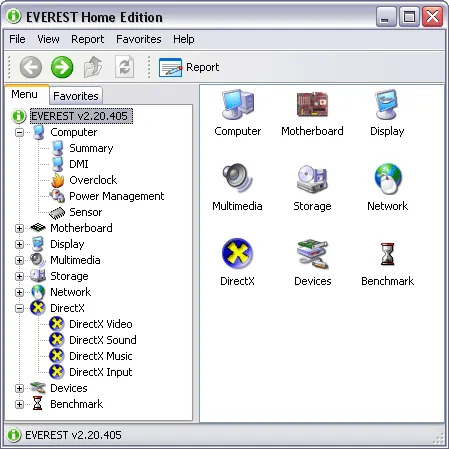The height and width of the screenshot is (449, 449).
Task: Select Devices label in the tree
Action: 69,388
